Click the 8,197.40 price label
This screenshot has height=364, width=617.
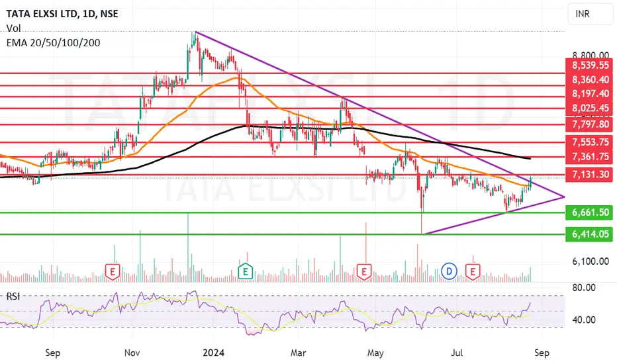589,94
